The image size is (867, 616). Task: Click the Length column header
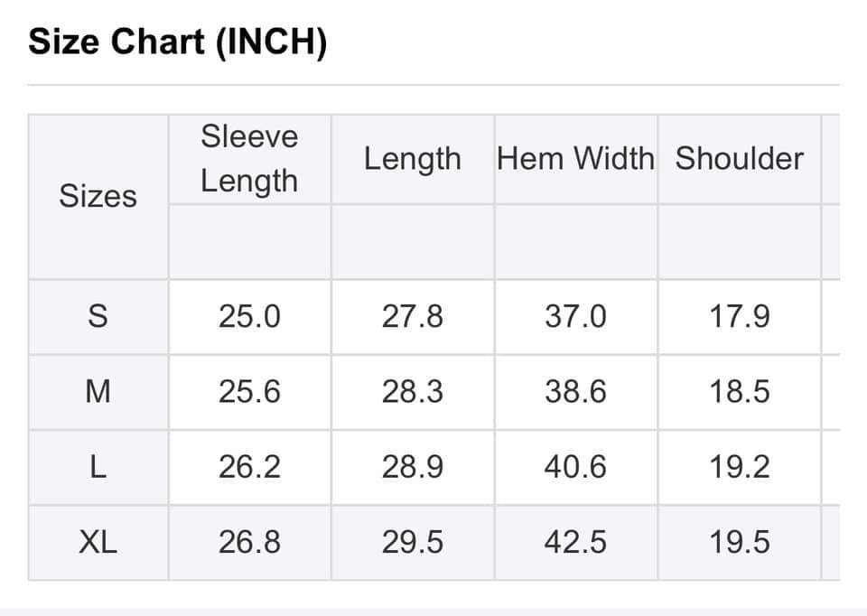click(x=413, y=159)
